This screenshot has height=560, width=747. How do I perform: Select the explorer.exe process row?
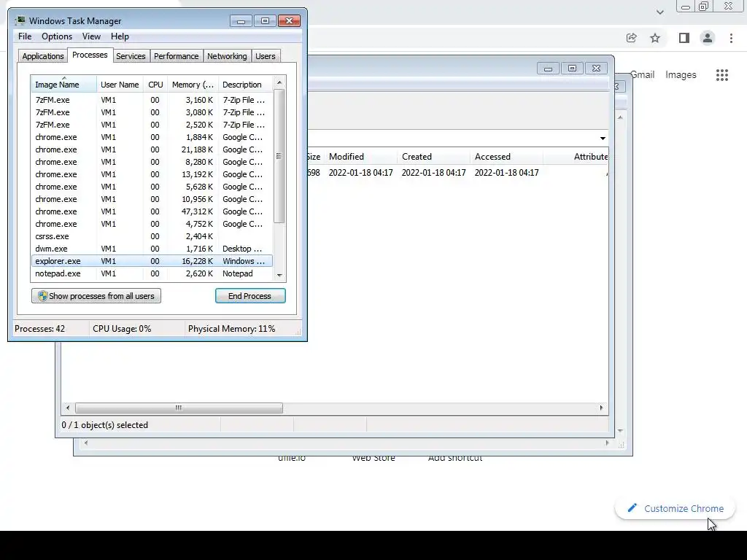pos(152,261)
